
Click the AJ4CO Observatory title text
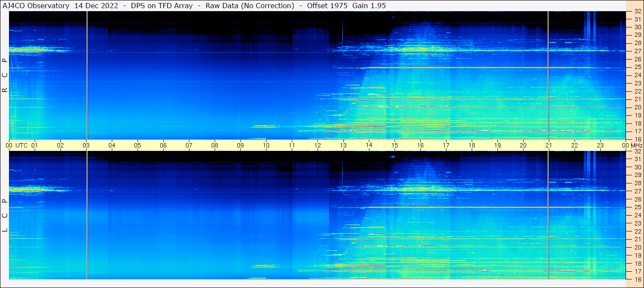[x=36, y=6]
